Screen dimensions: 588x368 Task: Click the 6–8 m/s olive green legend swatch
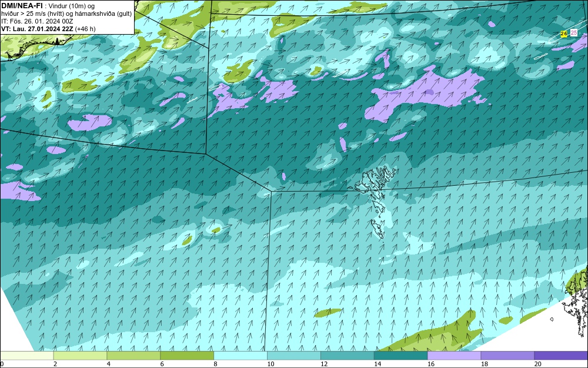pos(187,355)
